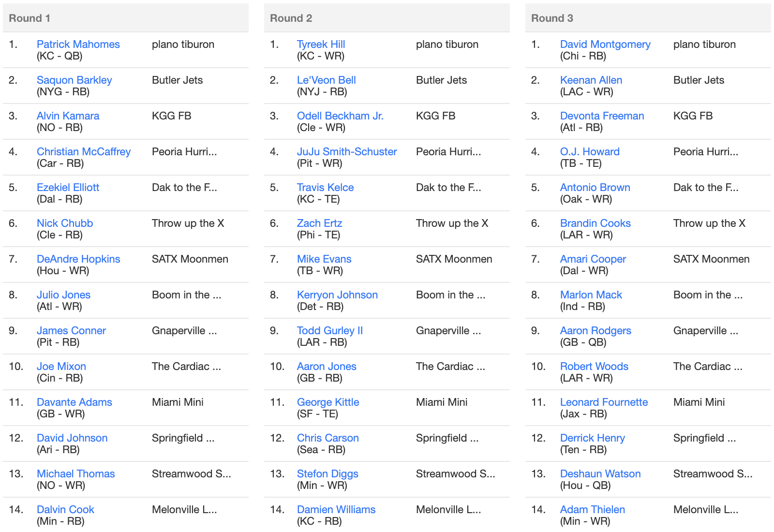Select the Round 3 column header
Viewport: 774px width, 532px height.
(648, 18)
